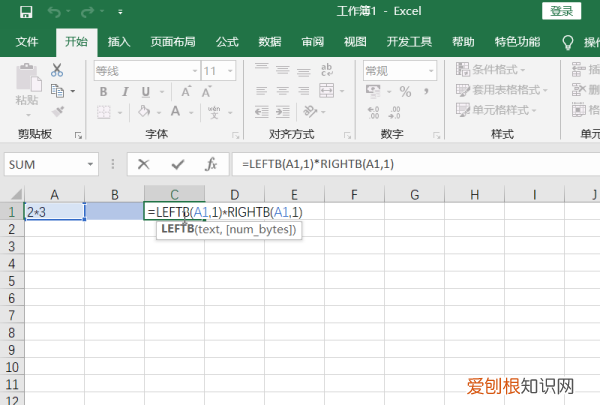The height and width of the screenshot is (405, 600).
Task: Open the 套用表格格式 menu
Action: pos(502,90)
